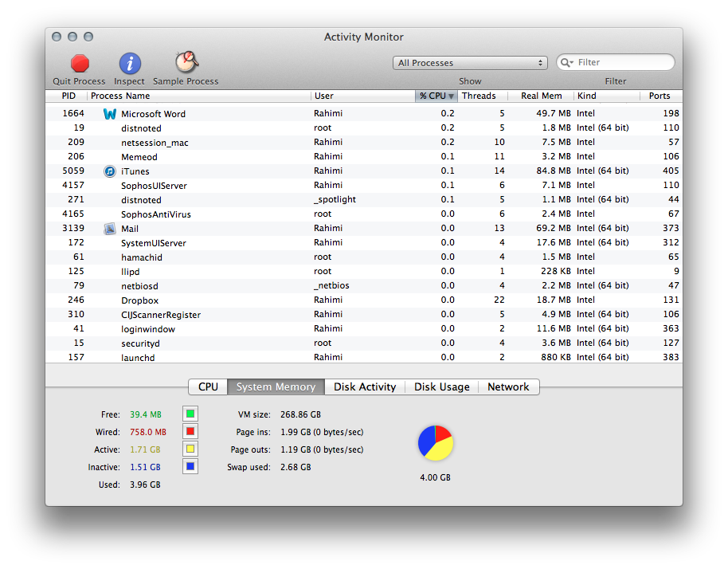The height and width of the screenshot is (569, 728).
Task: Click the 39.4 MB Free value
Action: click(146, 414)
